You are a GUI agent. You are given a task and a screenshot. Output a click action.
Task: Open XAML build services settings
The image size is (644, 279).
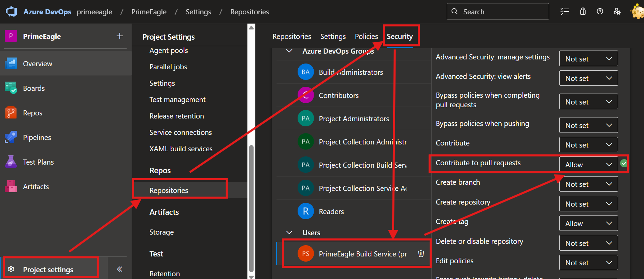181,149
